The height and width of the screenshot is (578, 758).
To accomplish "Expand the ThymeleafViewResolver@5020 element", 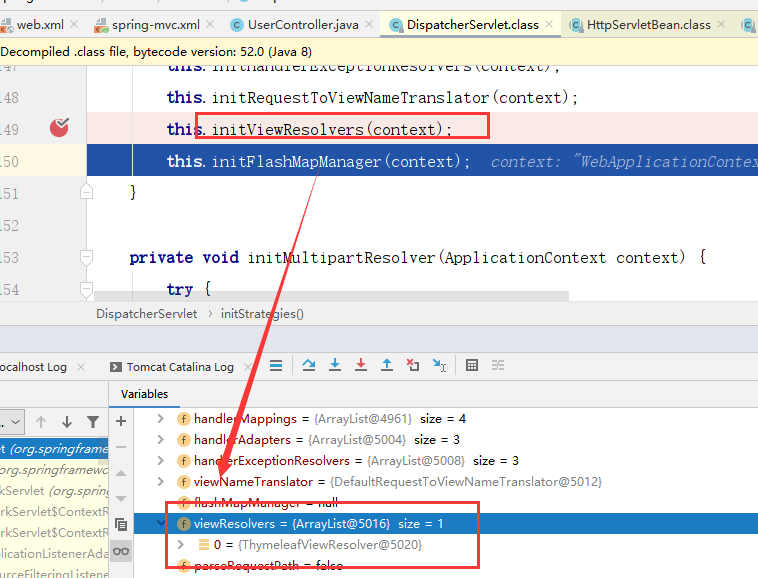I will coord(181,545).
